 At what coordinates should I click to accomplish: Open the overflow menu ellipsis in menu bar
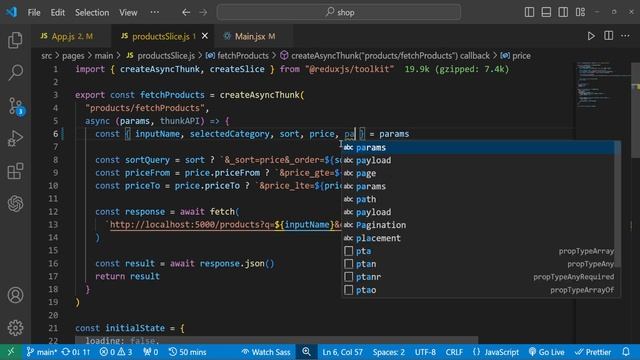[x=154, y=12]
